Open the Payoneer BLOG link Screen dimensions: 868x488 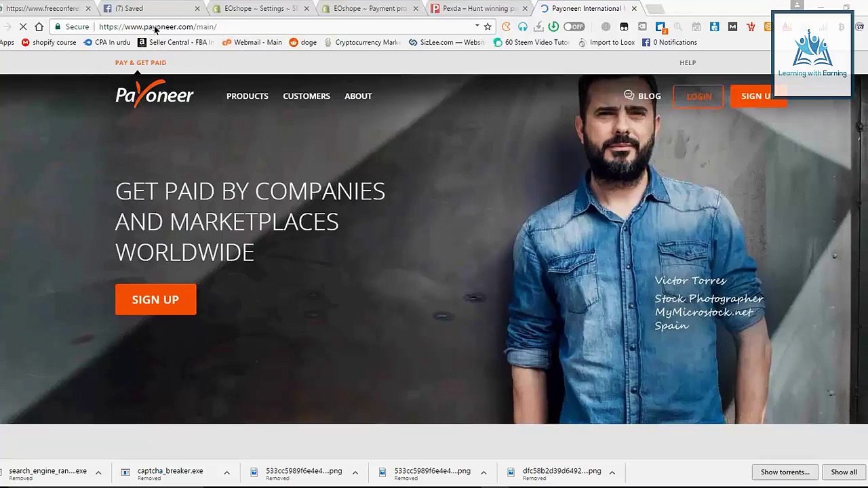642,96
